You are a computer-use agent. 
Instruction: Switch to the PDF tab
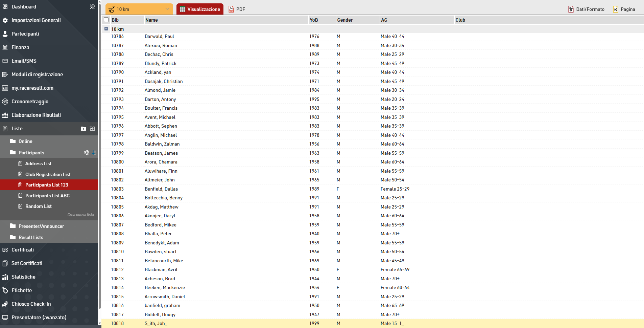(237, 9)
